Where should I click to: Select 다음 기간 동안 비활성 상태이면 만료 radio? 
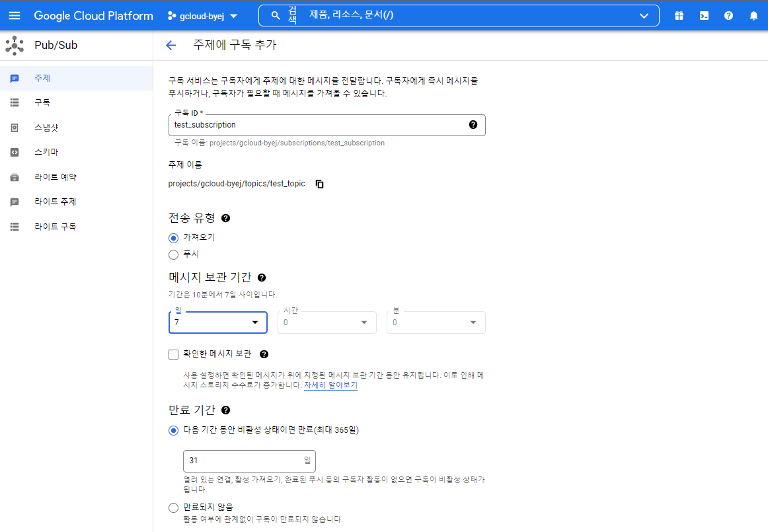(173, 431)
